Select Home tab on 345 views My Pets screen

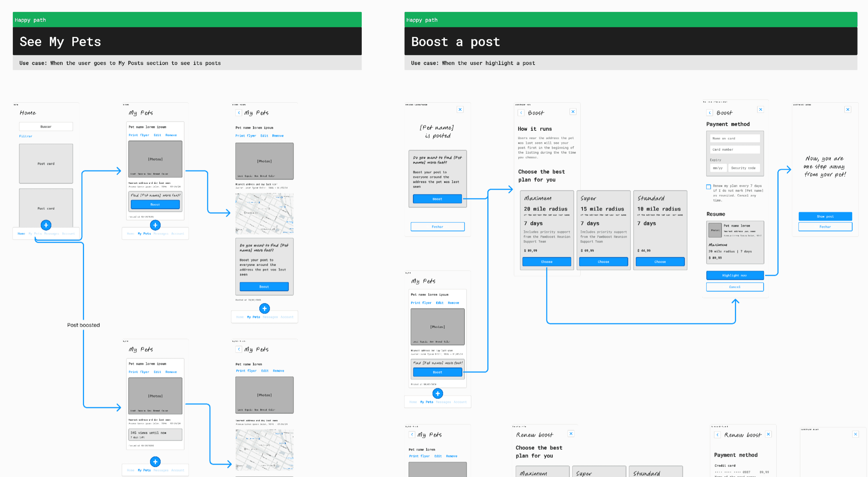pos(130,470)
